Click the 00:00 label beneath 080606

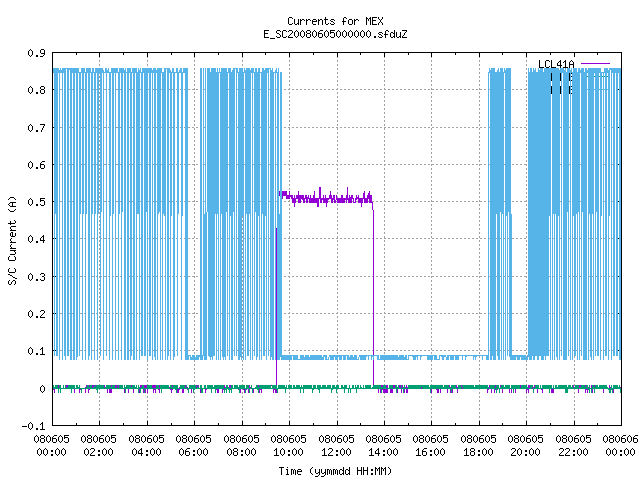click(620, 452)
